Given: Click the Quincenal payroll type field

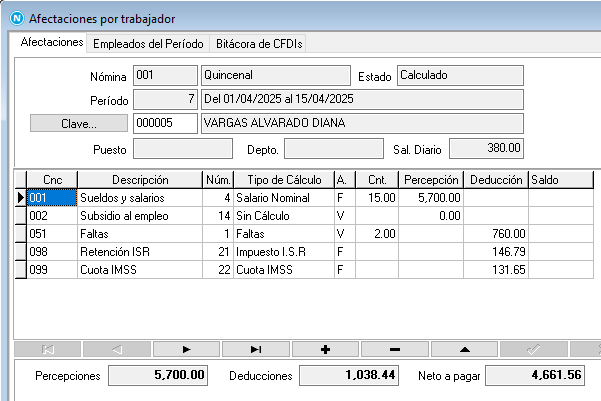Looking at the screenshot, I should point(276,75).
